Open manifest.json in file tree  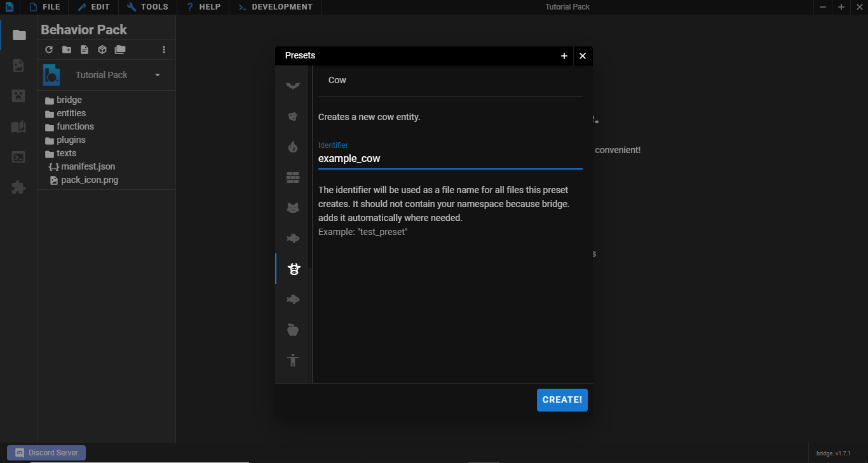click(88, 166)
